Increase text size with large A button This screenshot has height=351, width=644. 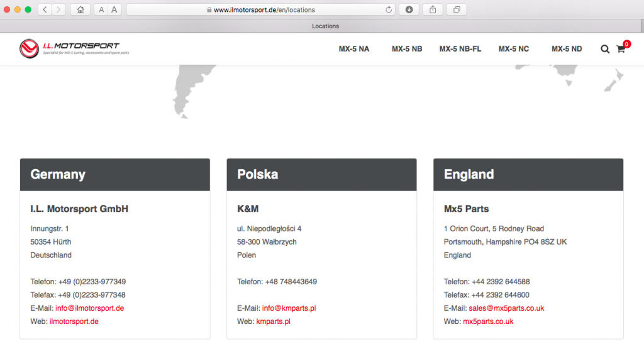(x=114, y=9)
